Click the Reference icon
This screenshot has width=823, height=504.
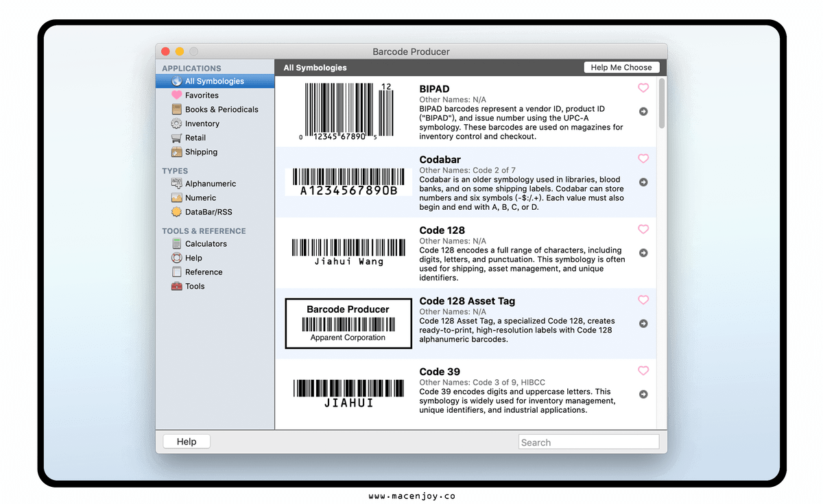click(176, 272)
